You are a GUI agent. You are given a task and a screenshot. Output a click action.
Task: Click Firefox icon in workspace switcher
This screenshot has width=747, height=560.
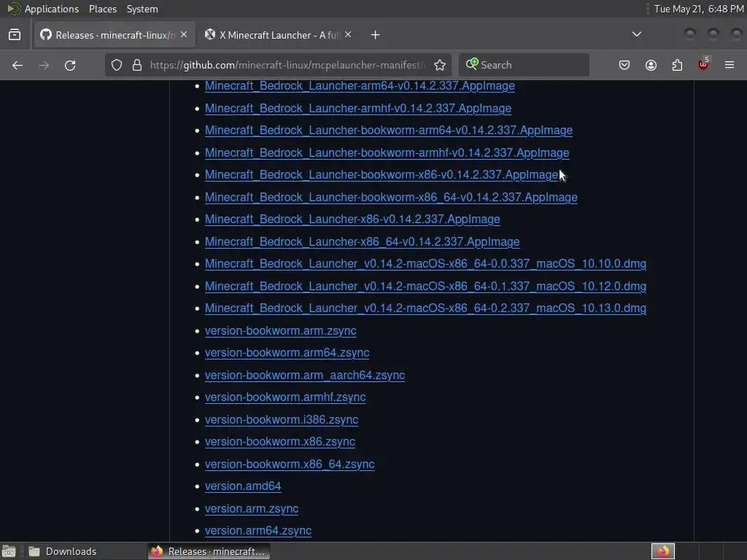pyautogui.click(x=662, y=551)
